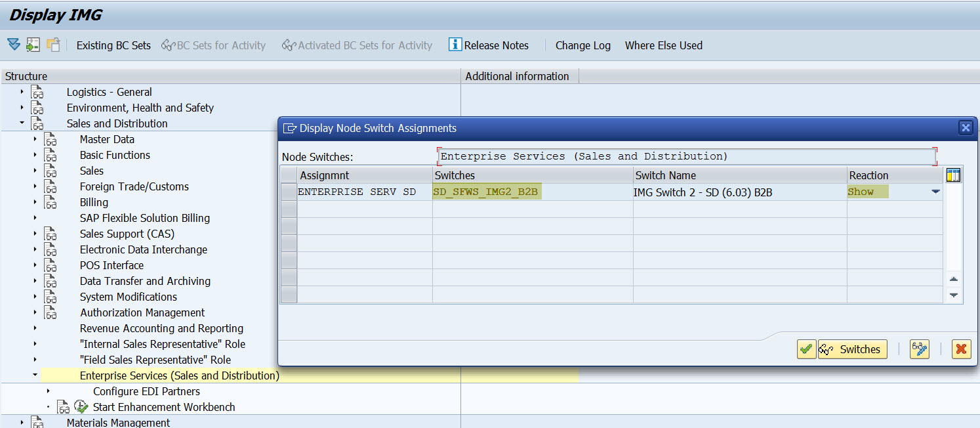This screenshot has height=428, width=980.
Task: Click Where Else Used in the toolbar
Action: pos(663,45)
